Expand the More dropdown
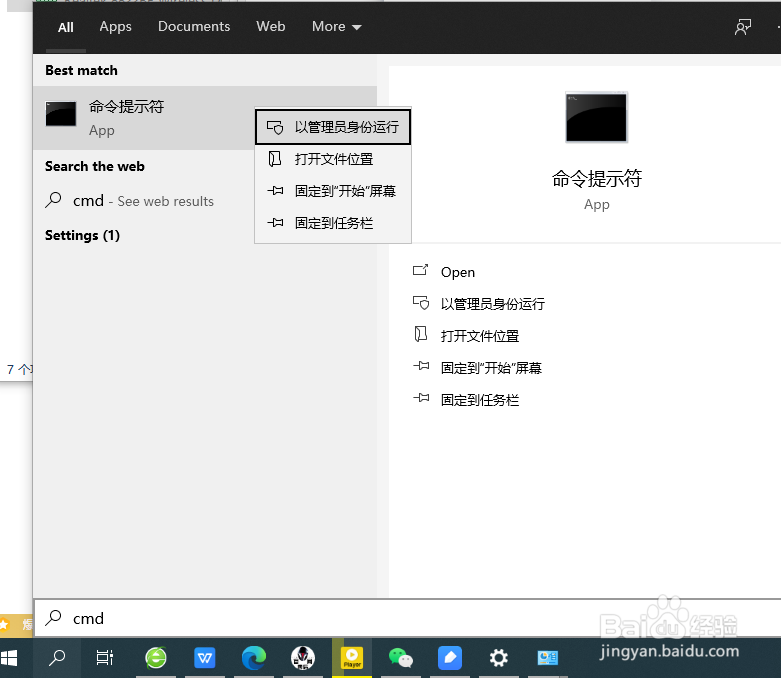This screenshot has width=781, height=678. click(x=336, y=26)
